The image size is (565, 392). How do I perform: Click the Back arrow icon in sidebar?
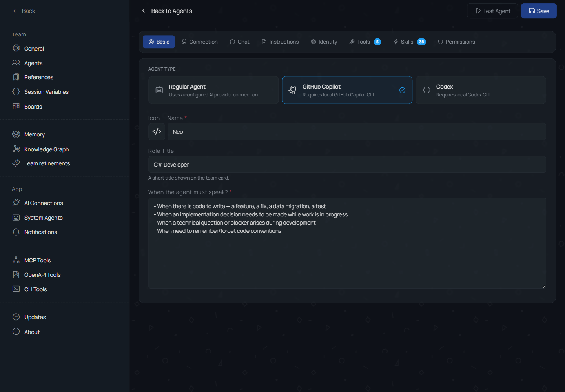[16, 11]
